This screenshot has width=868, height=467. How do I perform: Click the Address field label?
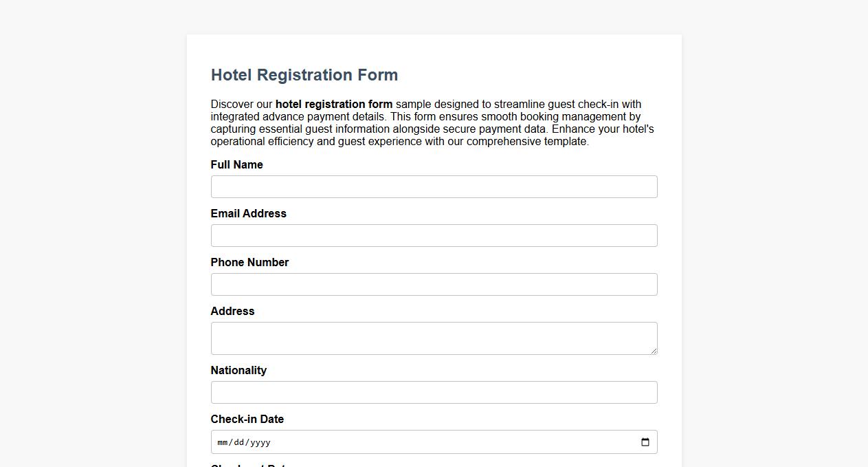coord(232,311)
